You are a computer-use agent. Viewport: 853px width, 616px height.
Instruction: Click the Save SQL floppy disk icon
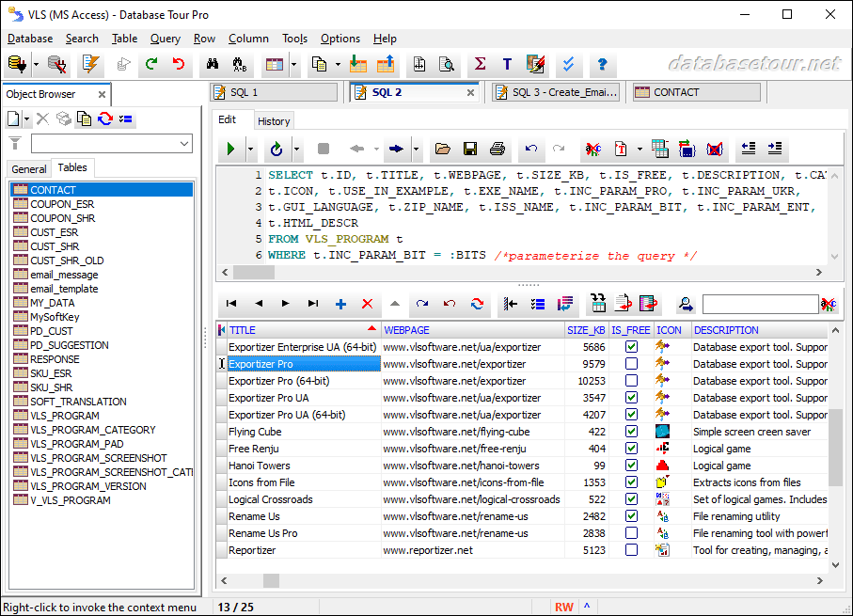tap(470, 150)
